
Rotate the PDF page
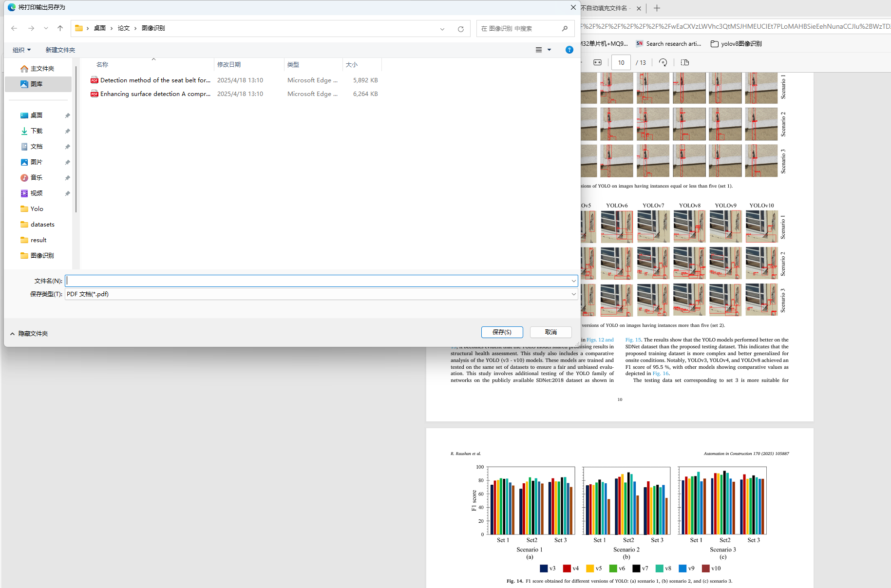tap(663, 62)
